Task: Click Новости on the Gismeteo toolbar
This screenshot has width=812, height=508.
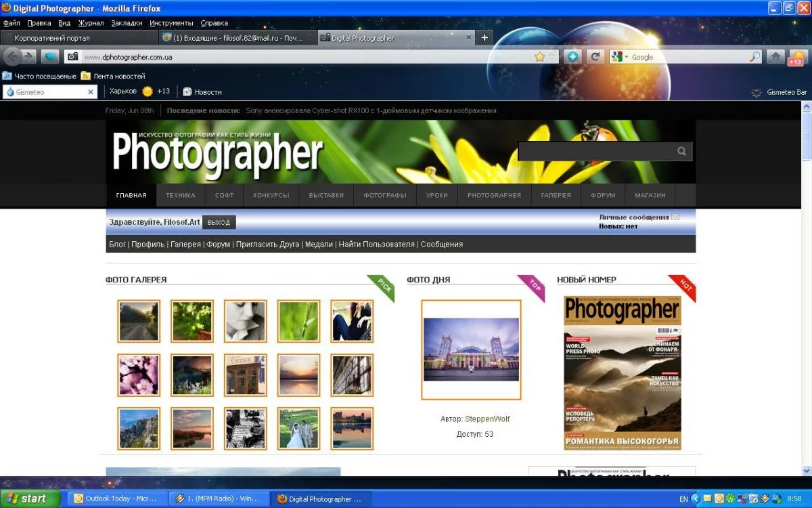Action: [202, 91]
